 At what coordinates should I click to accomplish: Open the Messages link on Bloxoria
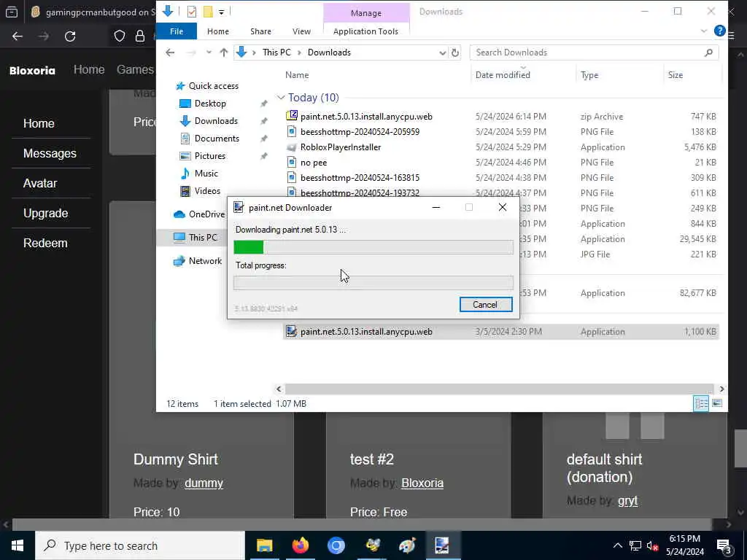(50, 153)
